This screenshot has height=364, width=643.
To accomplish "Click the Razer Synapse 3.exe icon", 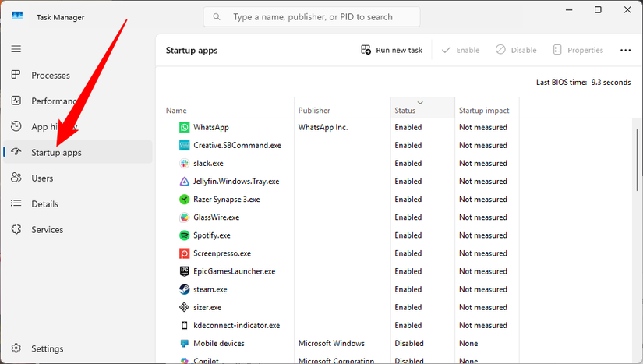I will pyautogui.click(x=184, y=200).
